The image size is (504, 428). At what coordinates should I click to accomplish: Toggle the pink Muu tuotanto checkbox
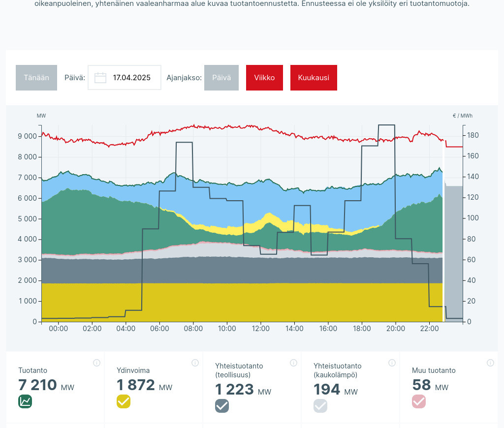point(419,401)
